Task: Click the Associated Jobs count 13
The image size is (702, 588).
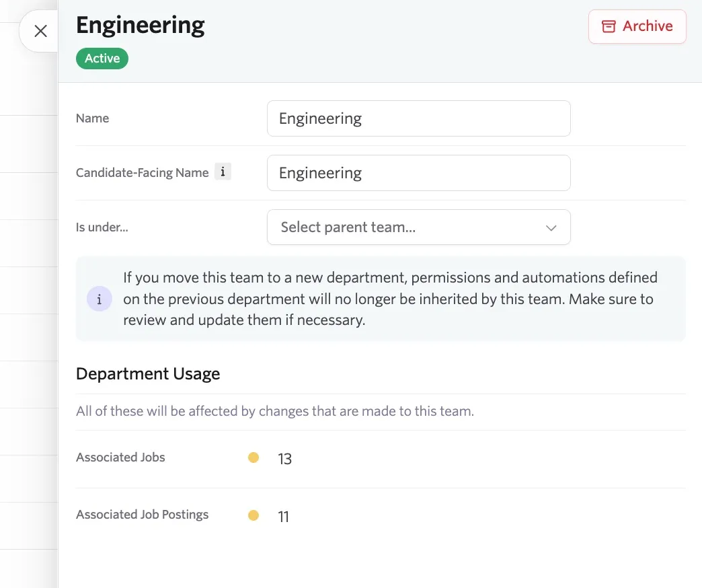Action: tap(284, 459)
